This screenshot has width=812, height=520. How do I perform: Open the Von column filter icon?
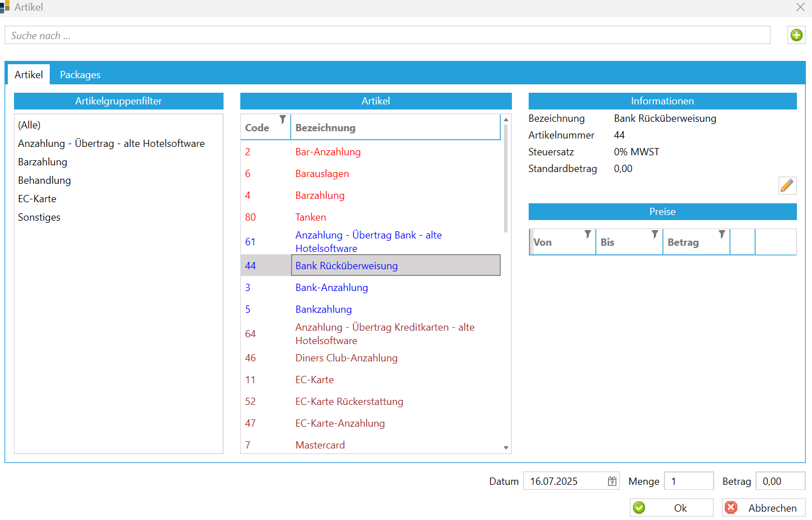[588, 234]
